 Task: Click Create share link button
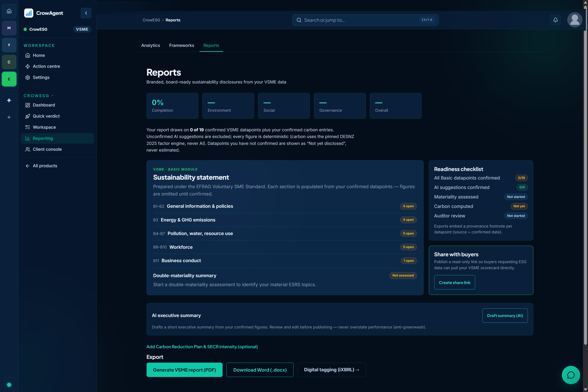[x=454, y=282]
